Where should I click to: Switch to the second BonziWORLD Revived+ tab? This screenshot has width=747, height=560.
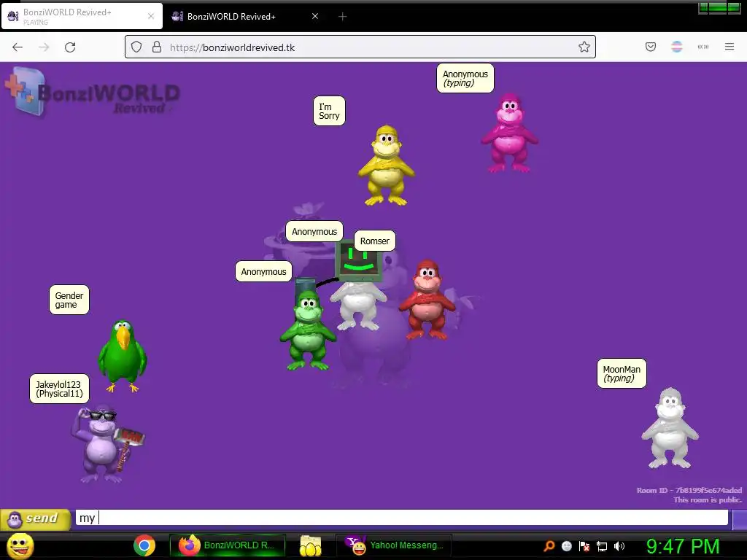pos(245,17)
